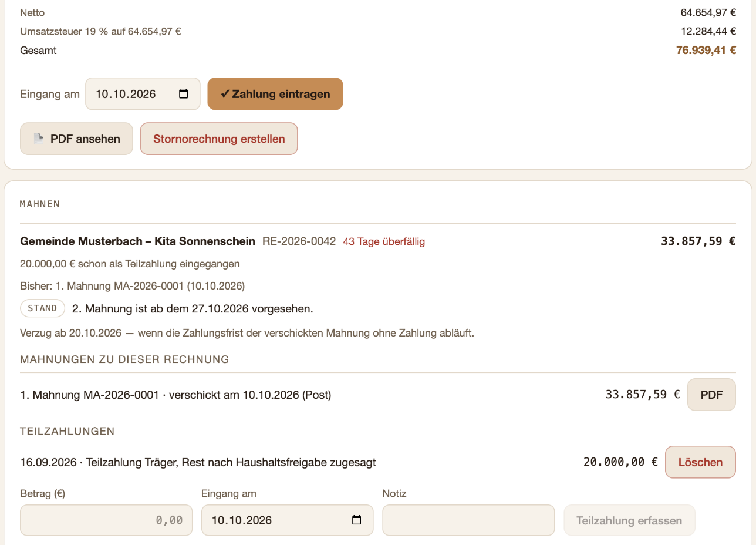Click invoice number RE-2026-0042
Screen dimensions: 756x545
[x=299, y=241]
